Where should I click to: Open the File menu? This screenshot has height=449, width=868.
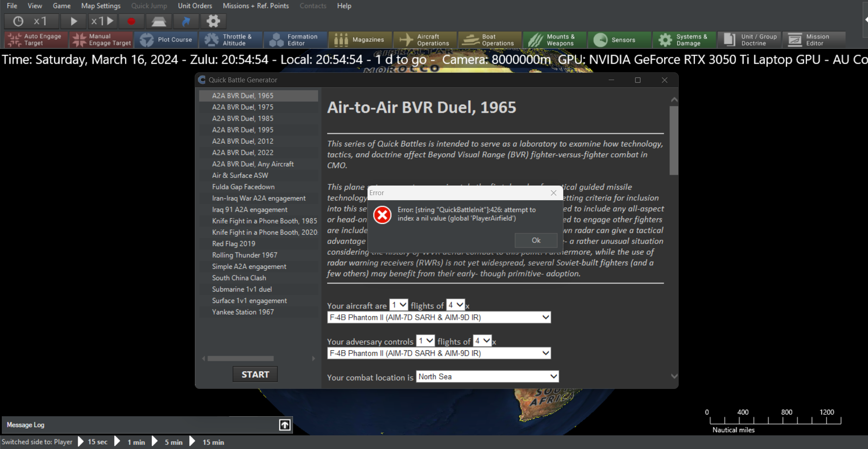[12, 6]
